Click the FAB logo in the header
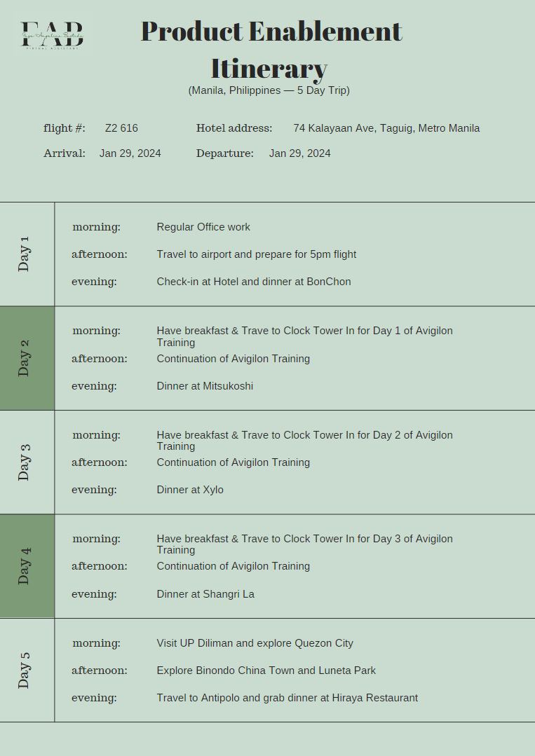535x756 pixels. pos(53,32)
